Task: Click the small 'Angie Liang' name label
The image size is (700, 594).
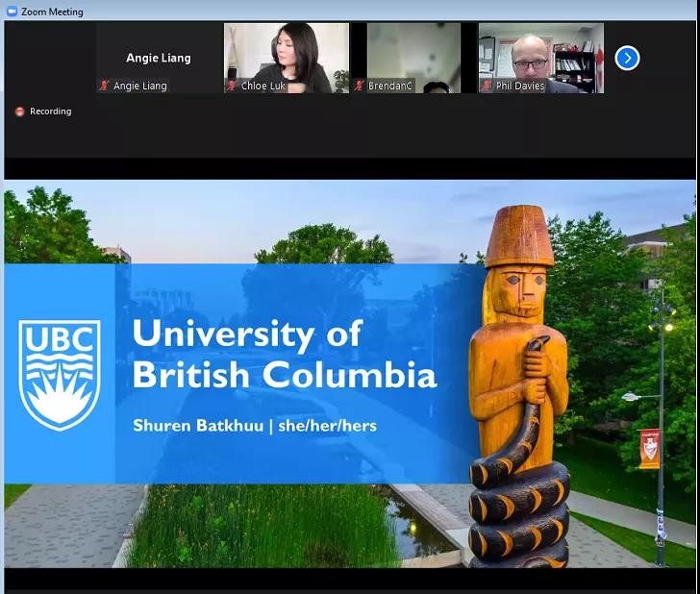Action: [x=140, y=86]
